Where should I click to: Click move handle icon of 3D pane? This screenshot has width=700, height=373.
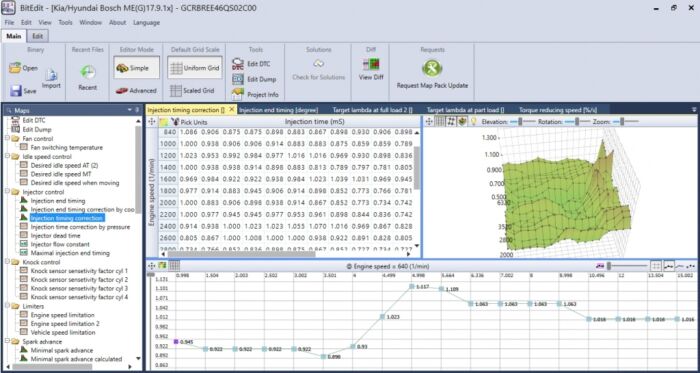(429, 121)
